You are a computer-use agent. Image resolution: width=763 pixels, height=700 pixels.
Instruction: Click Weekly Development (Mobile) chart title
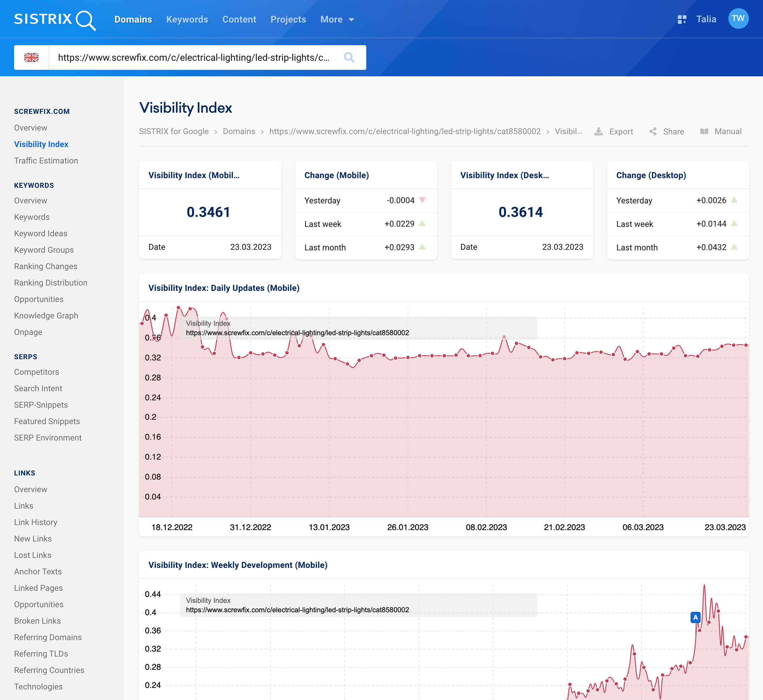pyautogui.click(x=238, y=565)
